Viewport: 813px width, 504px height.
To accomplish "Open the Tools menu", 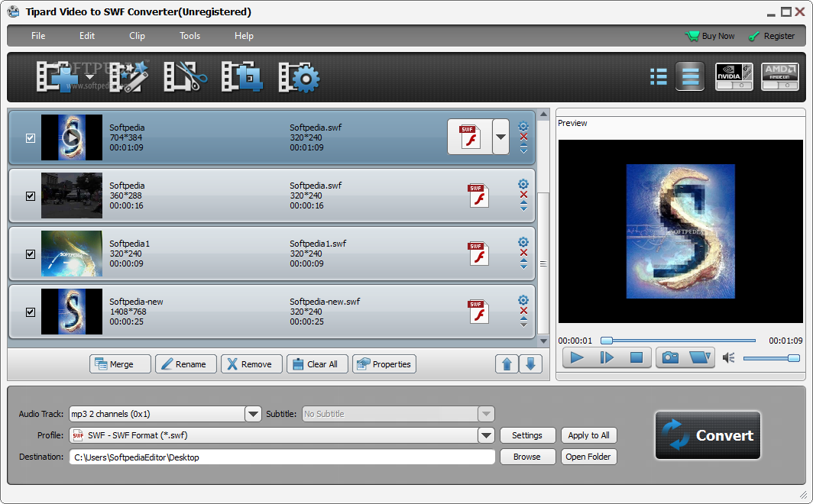I will coord(189,36).
